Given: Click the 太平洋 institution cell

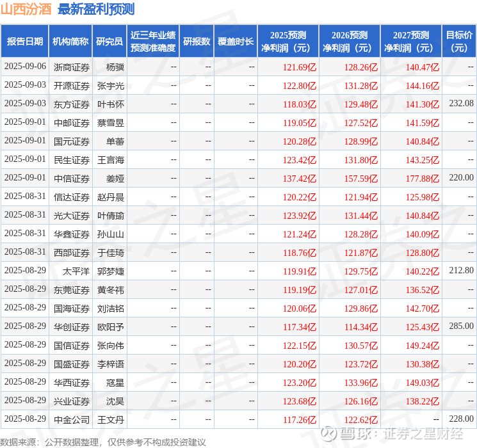Looking at the screenshot, I should (x=76, y=271).
